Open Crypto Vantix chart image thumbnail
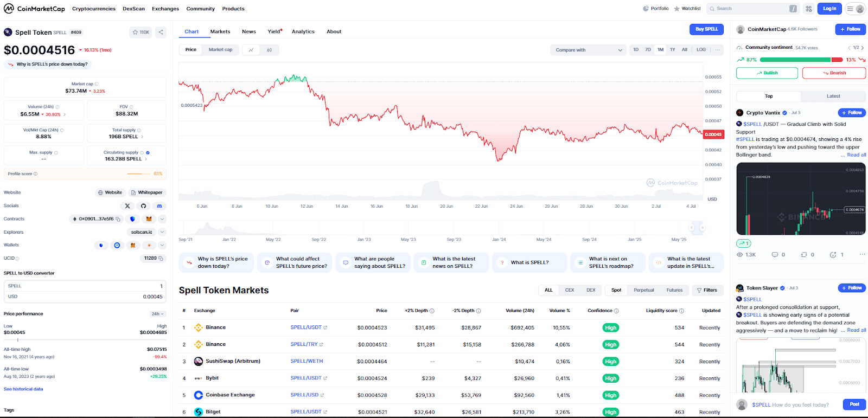This screenshot has width=868, height=418. click(801, 199)
